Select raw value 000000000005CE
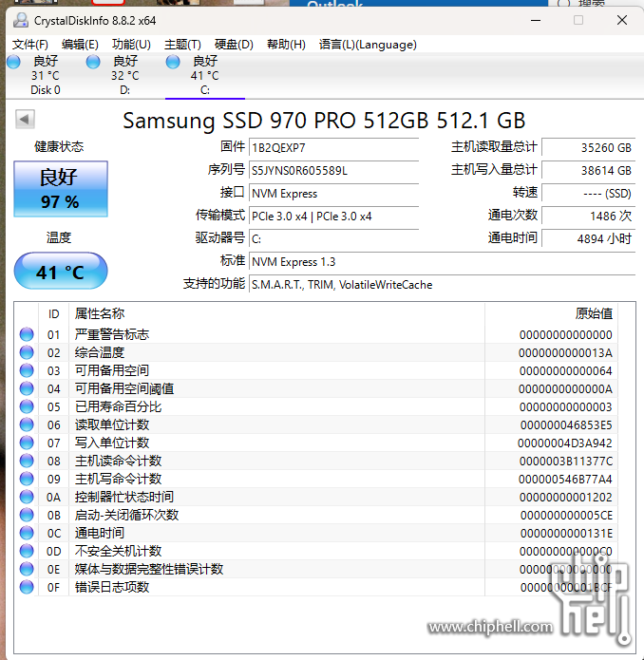Image resolution: width=644 pixels, height=660 pixels. [566, 516]
